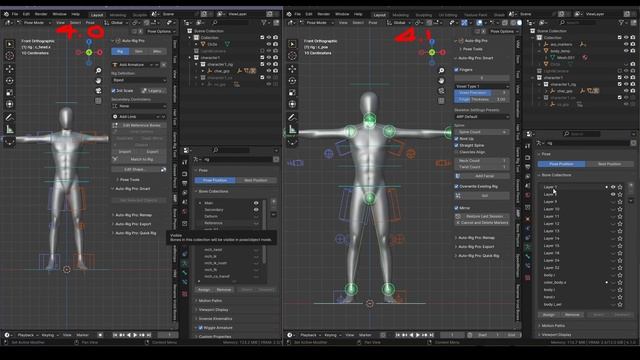
Task: Click the zoom magnifier in left viewport
Action: pos(98,71)
